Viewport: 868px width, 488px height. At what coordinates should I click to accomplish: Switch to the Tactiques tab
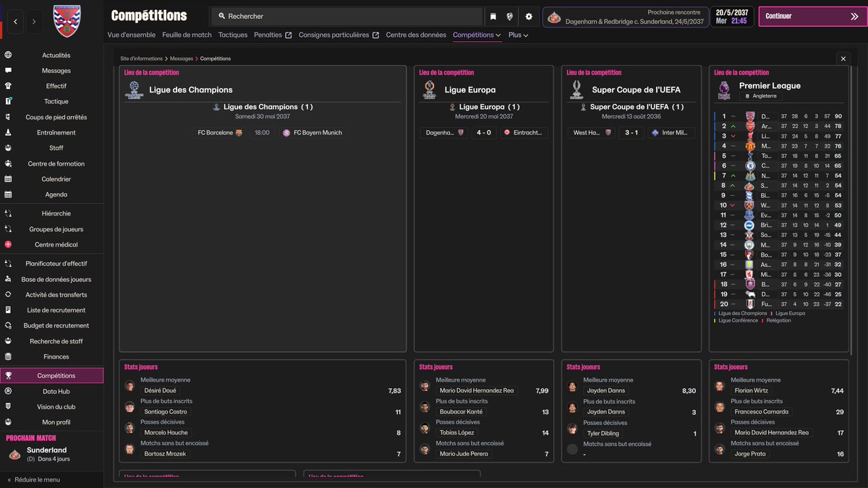click(233, 35)
